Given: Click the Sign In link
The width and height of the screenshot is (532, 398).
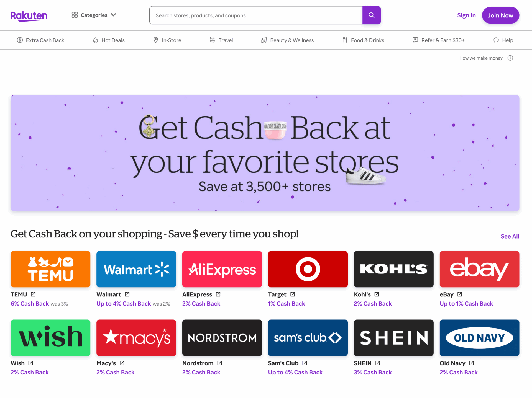Looking at the screenshot, I should (x=466, y=15).
